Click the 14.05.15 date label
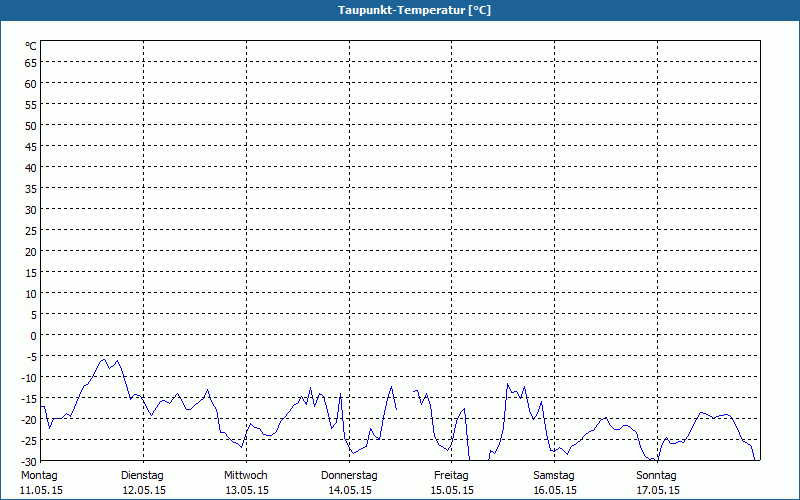The height and width of the screenshot is (500, 800). click(x=350, y=490)
